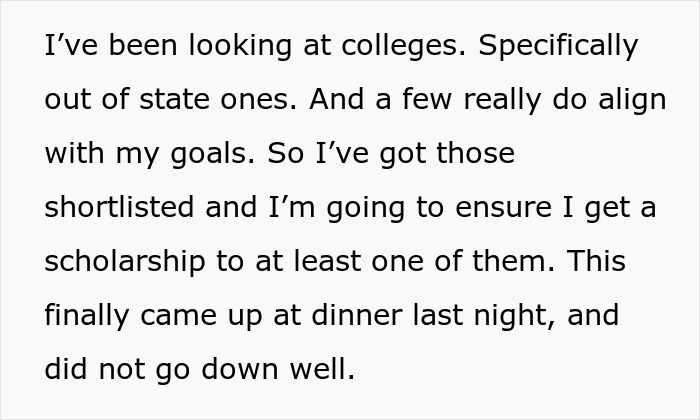Click the word 'them' in fifth line

(x=513, y=261)
